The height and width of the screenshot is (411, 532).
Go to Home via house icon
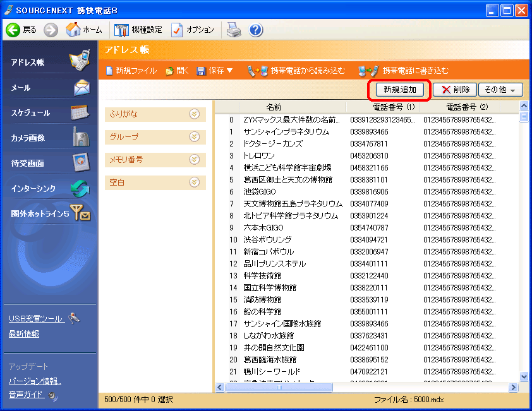click(x=73, y=30)
